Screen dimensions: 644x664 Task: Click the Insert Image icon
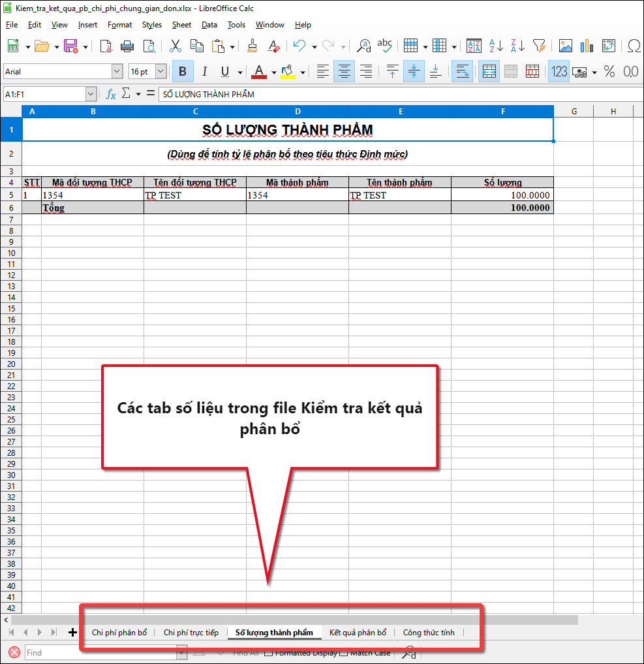click(565, 46)
